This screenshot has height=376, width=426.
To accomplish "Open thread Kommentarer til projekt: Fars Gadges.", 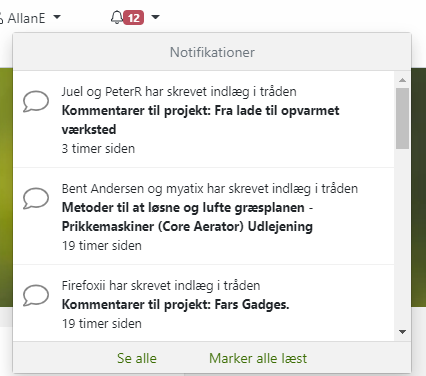I will (x=175, y=304).
